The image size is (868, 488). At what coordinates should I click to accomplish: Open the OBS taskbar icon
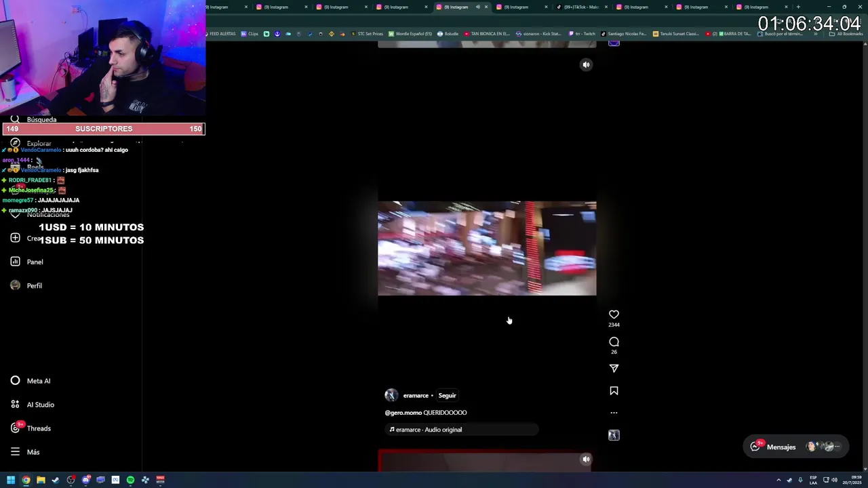[x=71, y=480]
